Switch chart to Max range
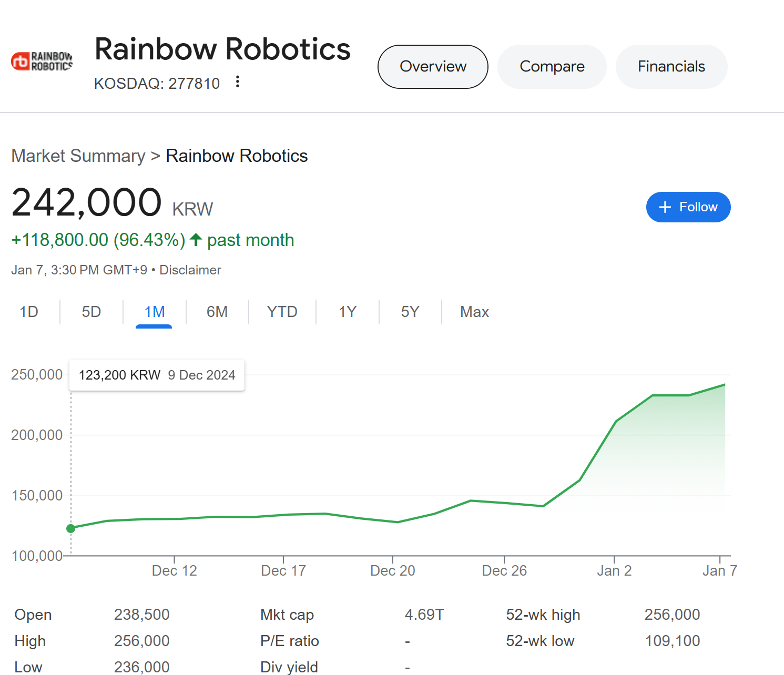The width and height of the screenshot is (784, 675). [x=475, y=312]
